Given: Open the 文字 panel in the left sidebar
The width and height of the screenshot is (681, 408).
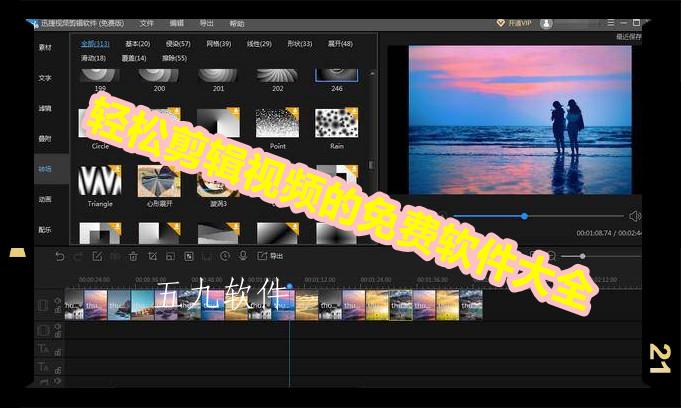Looking at the screenshot, I should pos(45,77).
